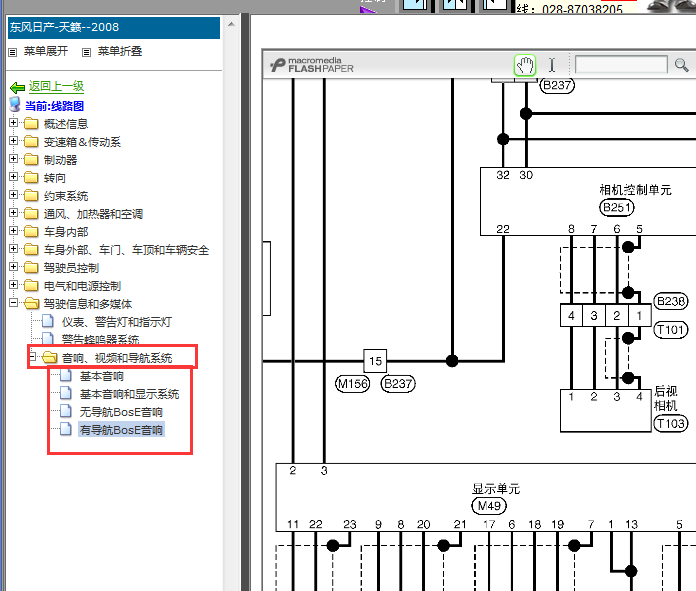The image size is (696, 591).
Task: Click the 返回上一级 link
Action: pyautogui.click(x=56, y=86)
